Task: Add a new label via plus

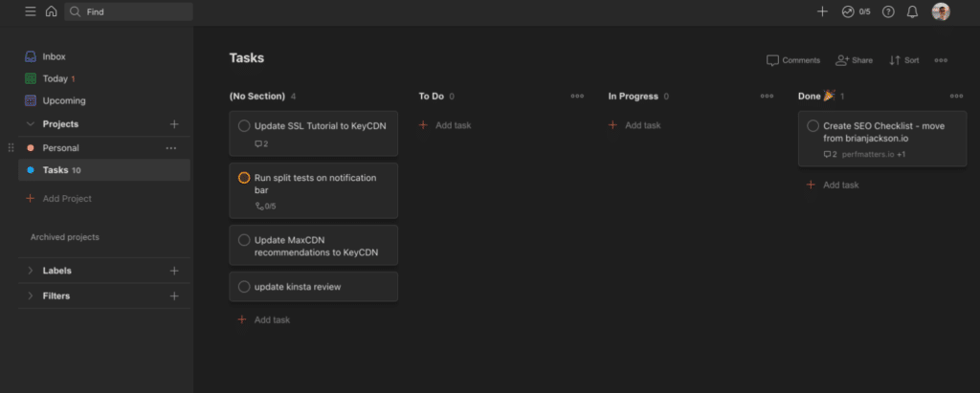Action: coord(174,271)
